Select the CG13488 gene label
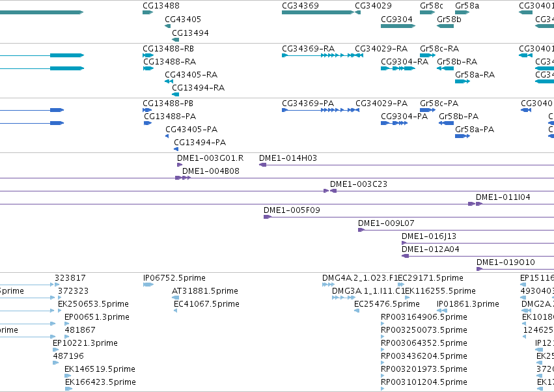Image resolution: width=554 pixels, height=392 pixels. (161, 6)
